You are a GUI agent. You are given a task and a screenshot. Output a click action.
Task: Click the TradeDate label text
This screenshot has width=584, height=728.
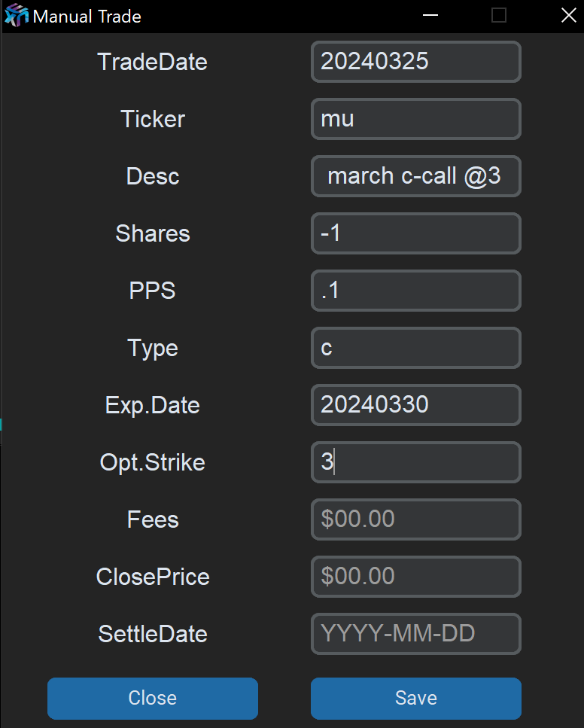[152, 62]
